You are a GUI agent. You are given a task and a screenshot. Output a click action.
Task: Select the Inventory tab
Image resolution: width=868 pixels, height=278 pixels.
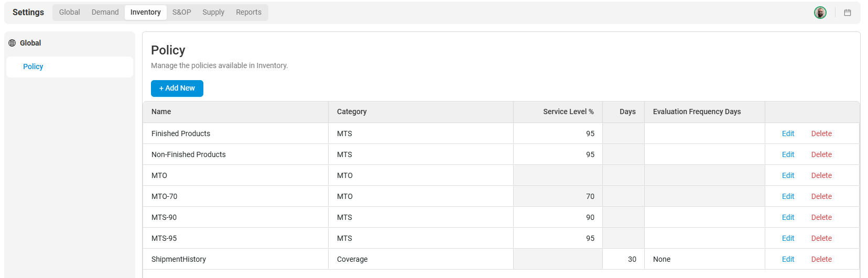pyautogui.click(x=146, y=12)
